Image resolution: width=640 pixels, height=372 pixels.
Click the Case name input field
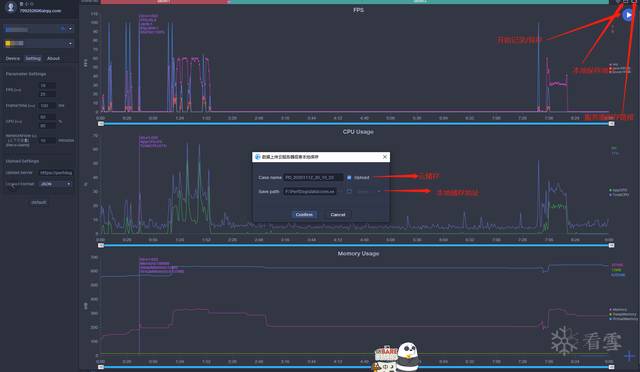tap(313, 178)
